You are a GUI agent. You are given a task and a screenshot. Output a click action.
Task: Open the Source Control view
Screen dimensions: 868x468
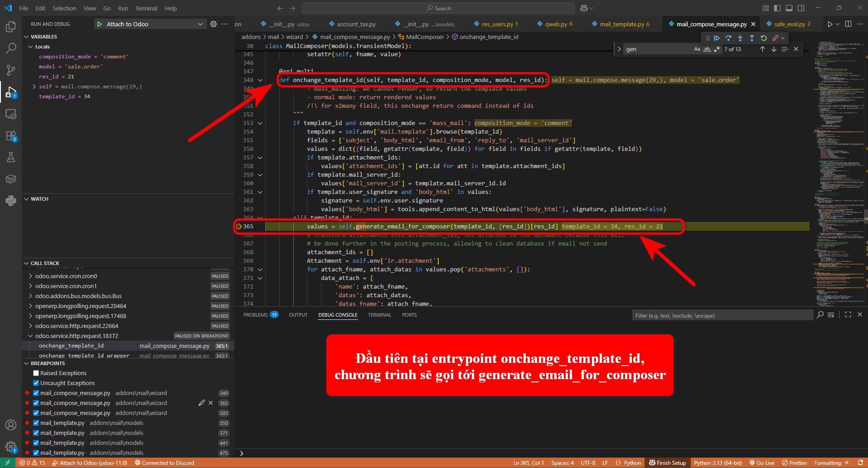(x=11, y=70)
